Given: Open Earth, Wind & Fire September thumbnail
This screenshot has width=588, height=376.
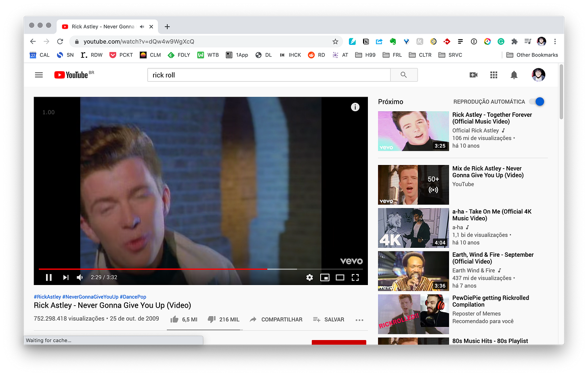Looking at the screenshot, I should [413, 271].
